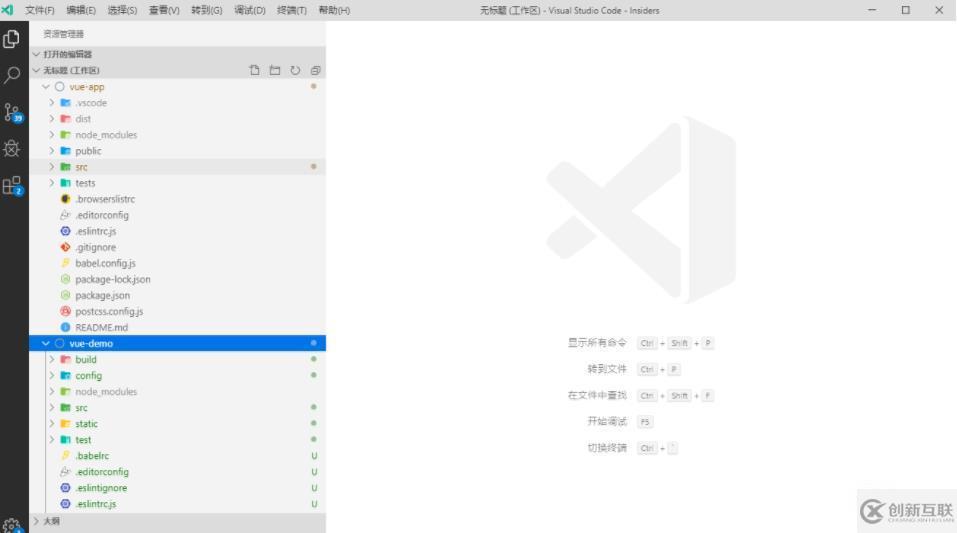The image size is (957, 533).
Task: Click the .babelrc file icon
Action: pos(65,455)
